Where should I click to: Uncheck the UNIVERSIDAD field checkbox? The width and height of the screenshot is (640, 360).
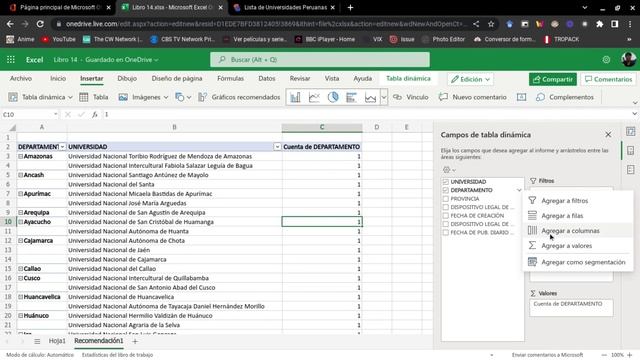(446, 182)
